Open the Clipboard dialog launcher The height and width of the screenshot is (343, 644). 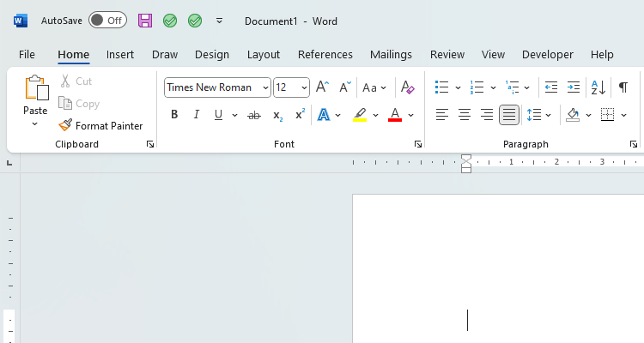coord(150,144)
